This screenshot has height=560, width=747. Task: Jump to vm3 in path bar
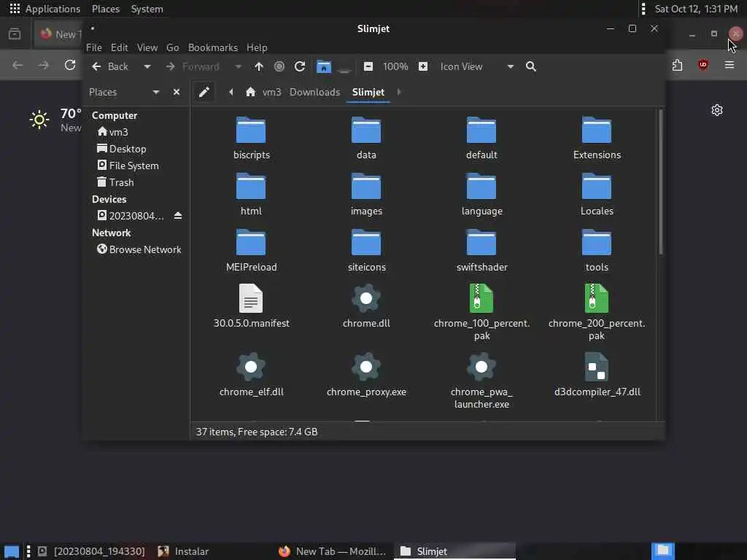click(x=263, y=92)
